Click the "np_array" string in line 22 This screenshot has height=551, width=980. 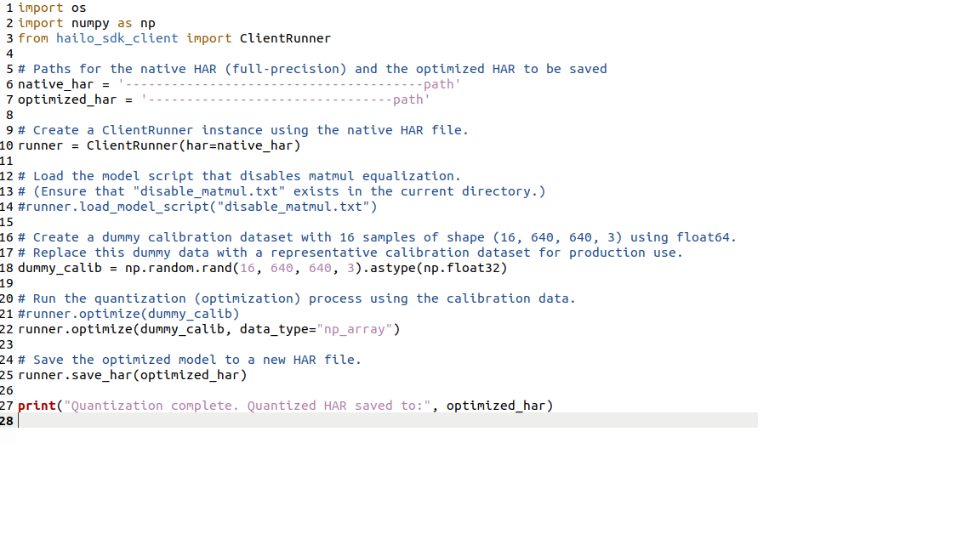(357, 329)
